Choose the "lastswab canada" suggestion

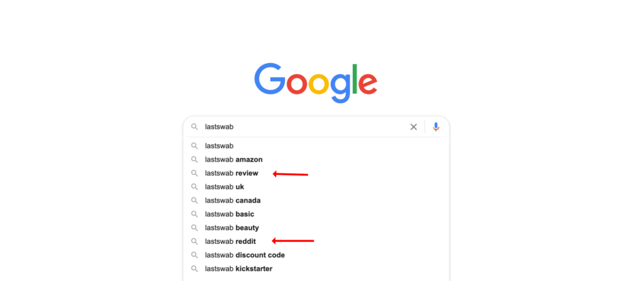point(233,201)
